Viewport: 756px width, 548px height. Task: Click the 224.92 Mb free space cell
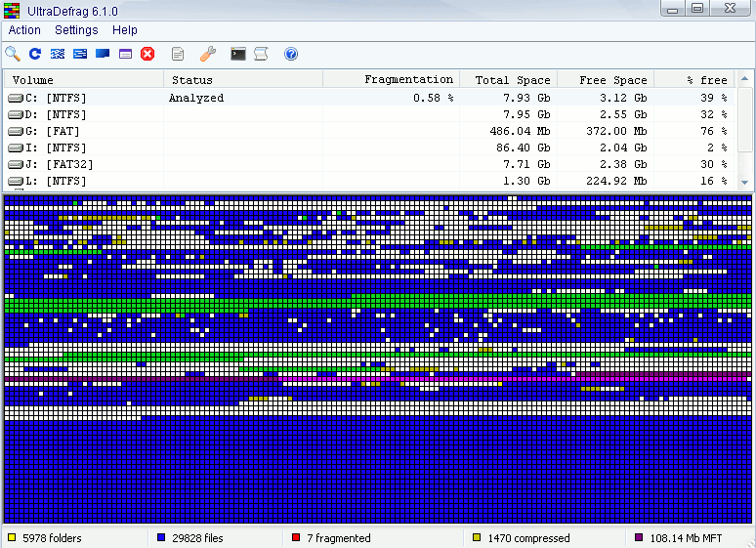pos(616,181)
